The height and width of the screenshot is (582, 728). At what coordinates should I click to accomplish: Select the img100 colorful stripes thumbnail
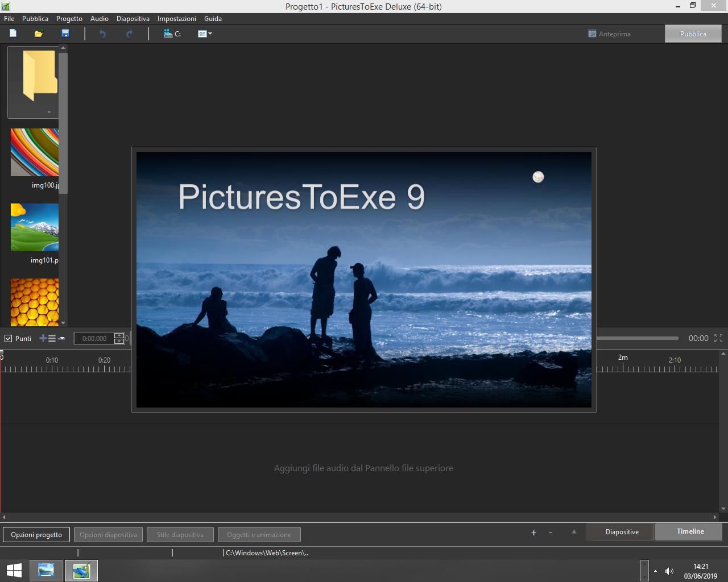click(x=35, y=152)
